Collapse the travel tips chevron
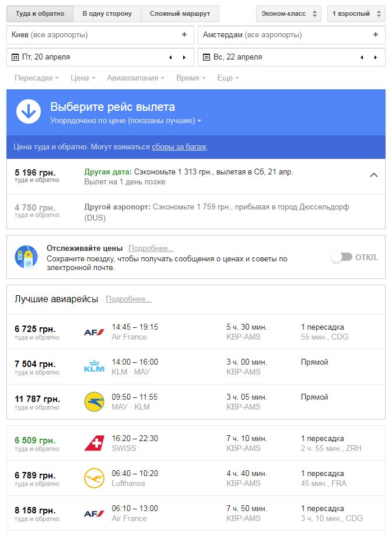The height and width of the screenshot is (535, 392). pyautogui.click(x=374, y=175)
